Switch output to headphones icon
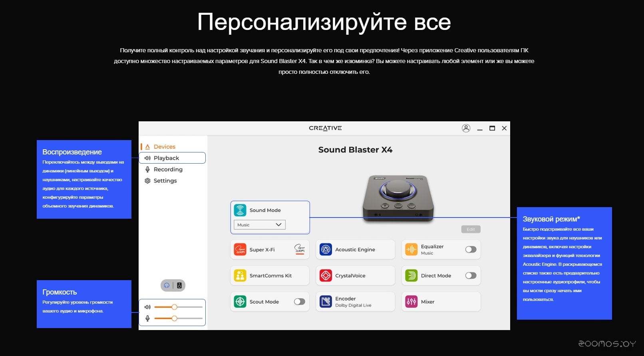 tap(167, 285)
